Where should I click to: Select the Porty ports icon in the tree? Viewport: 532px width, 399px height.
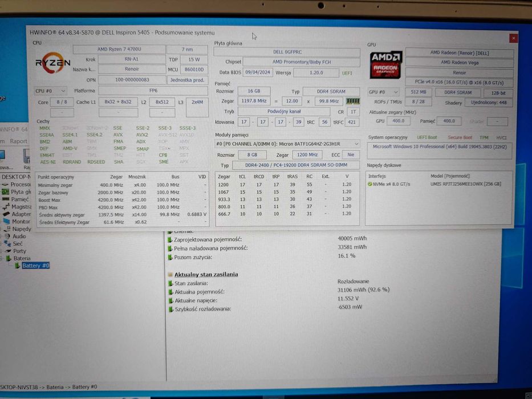point(8,251)
